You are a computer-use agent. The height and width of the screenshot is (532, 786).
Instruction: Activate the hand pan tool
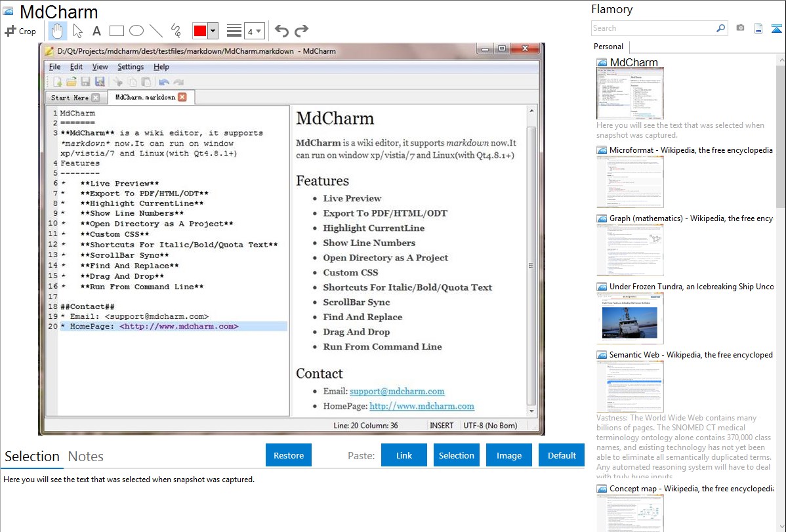(x=58, y=31)
